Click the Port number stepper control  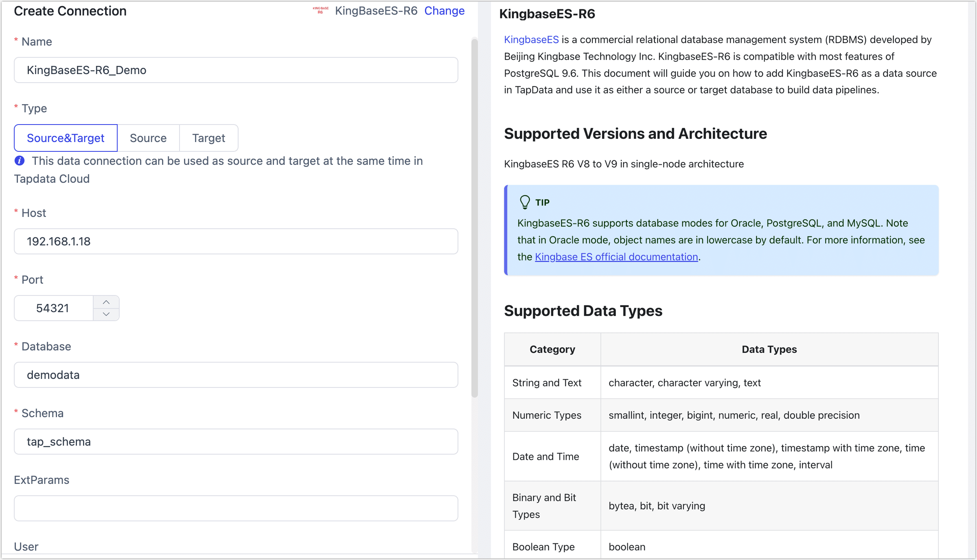(107, 308)
